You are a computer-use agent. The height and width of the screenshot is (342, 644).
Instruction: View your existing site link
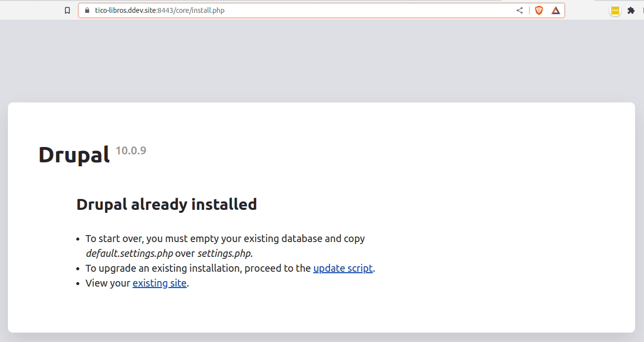pos(159,283)
